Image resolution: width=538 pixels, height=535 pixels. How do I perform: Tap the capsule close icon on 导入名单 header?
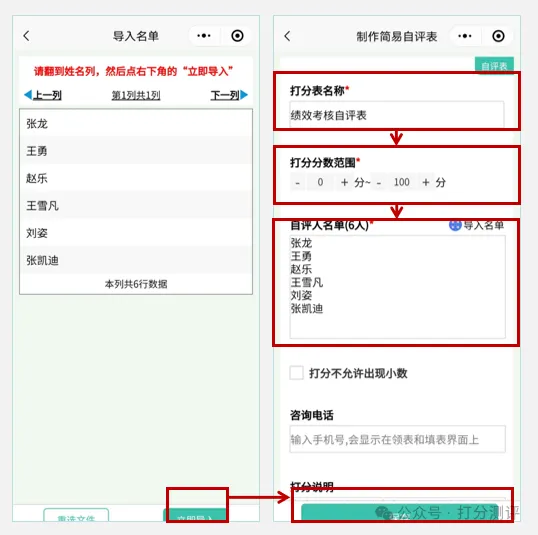coord(237,36)
